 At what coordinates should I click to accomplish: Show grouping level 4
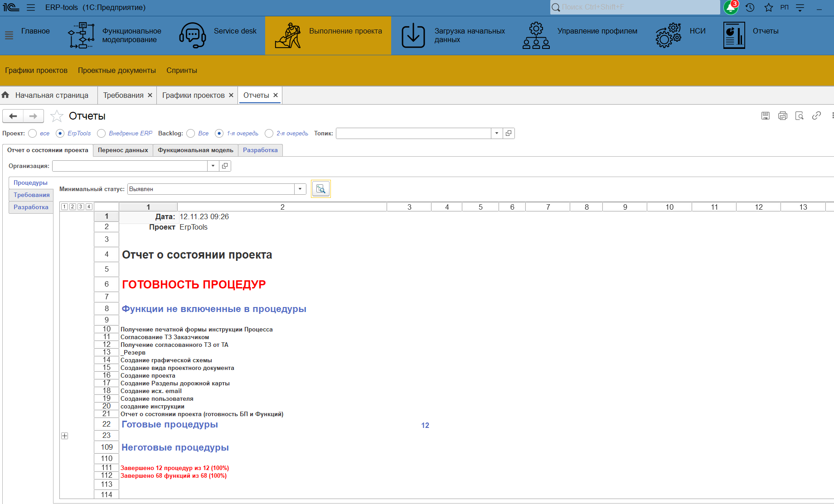tap(89, 206)
